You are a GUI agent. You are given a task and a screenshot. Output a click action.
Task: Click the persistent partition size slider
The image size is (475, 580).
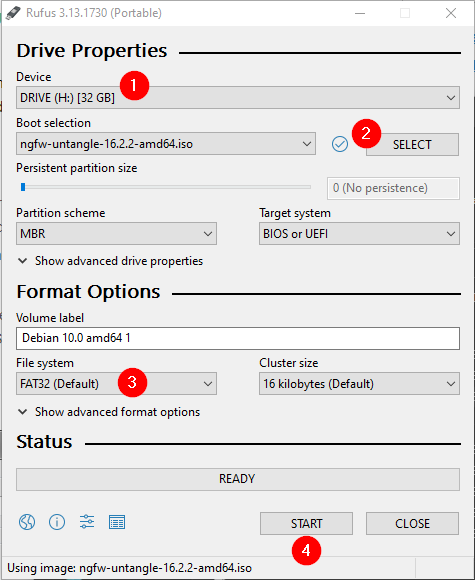(x=166, y=187)
